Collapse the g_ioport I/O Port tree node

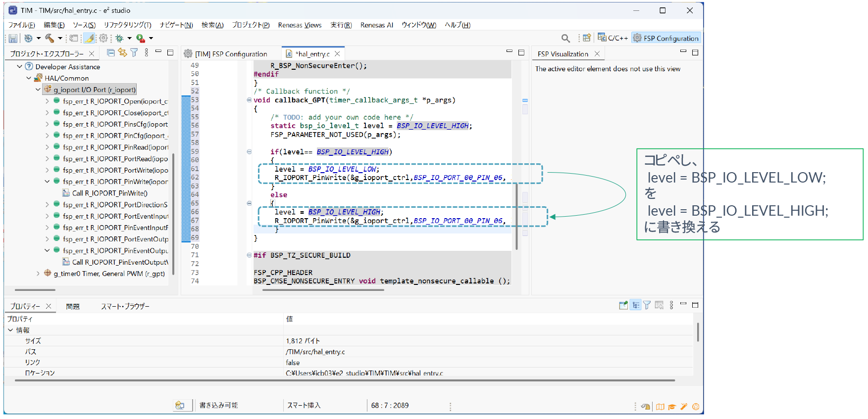point(38,90)
